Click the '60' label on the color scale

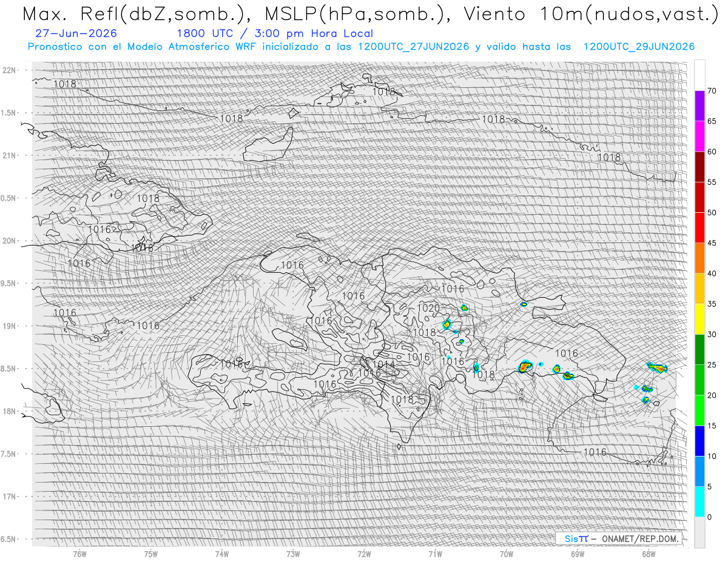[712, 152]
